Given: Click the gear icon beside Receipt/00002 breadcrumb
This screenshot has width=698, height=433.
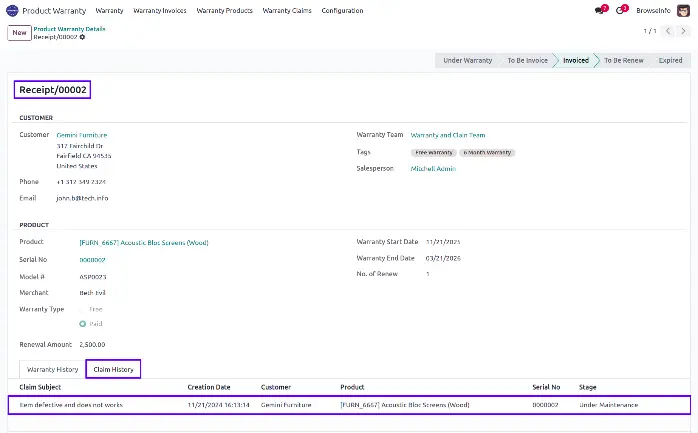Looking at the screenshot, I should pyautogui.click(x=82, y=37).
